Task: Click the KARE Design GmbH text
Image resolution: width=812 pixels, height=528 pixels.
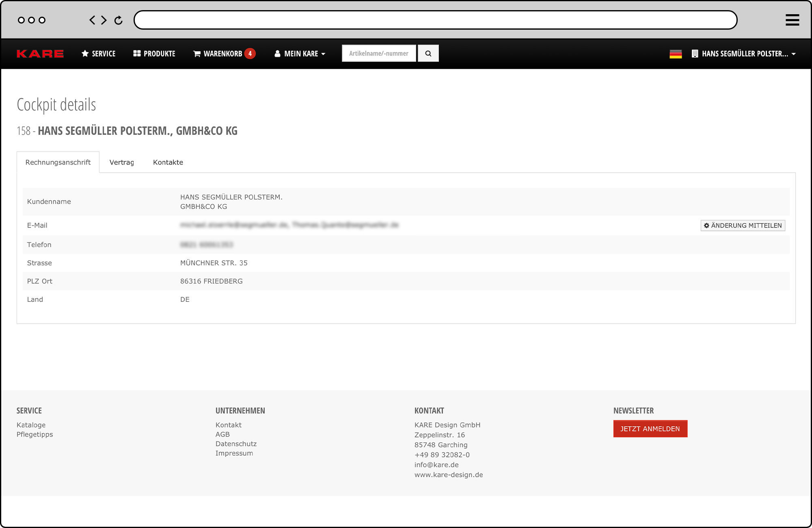Action: pyautogui.click(x=447, y=425)
